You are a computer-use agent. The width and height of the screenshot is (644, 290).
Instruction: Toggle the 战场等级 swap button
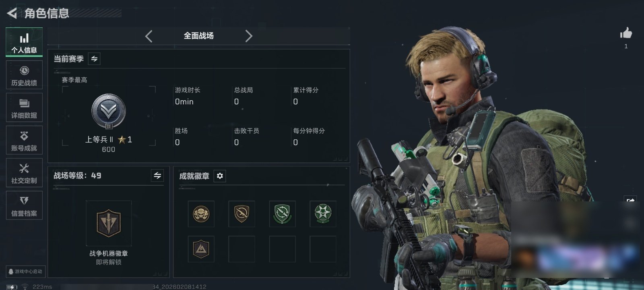[x=157, y=176]
